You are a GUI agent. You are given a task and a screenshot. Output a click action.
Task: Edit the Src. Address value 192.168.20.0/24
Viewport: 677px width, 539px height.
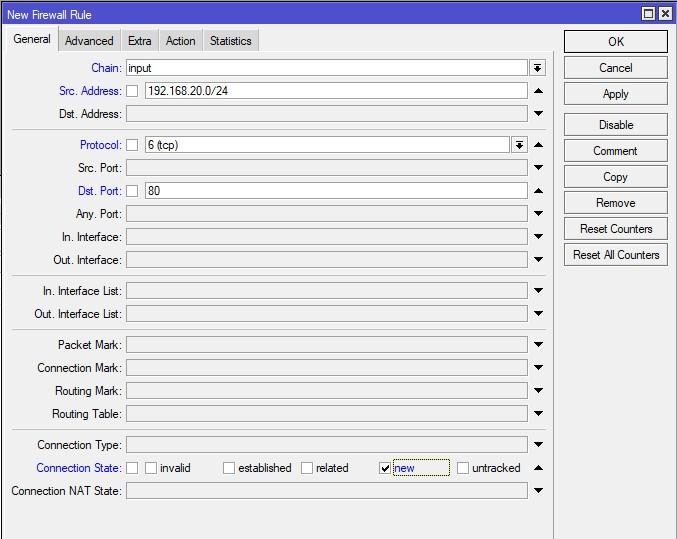[x=336, y=91]
